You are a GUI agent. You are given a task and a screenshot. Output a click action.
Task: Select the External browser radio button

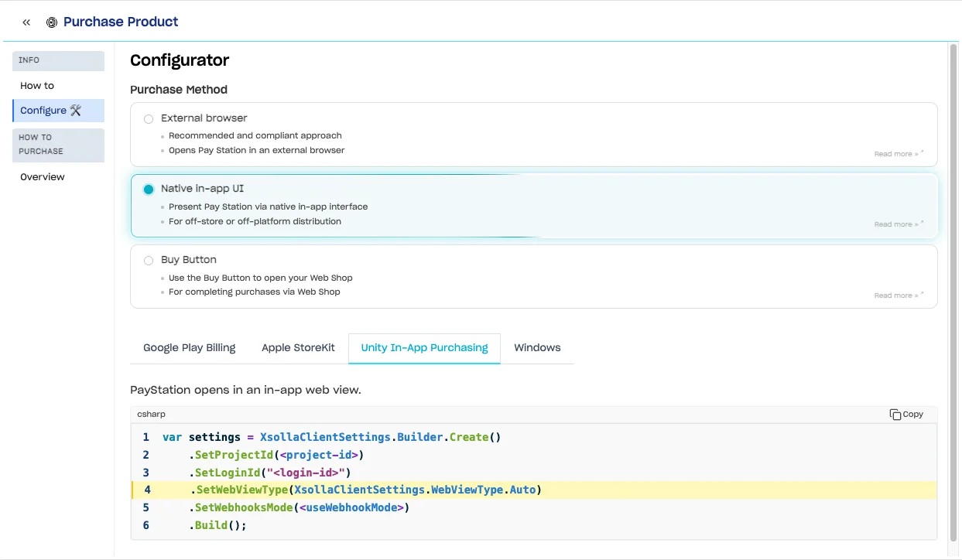(x=149, y=119)
